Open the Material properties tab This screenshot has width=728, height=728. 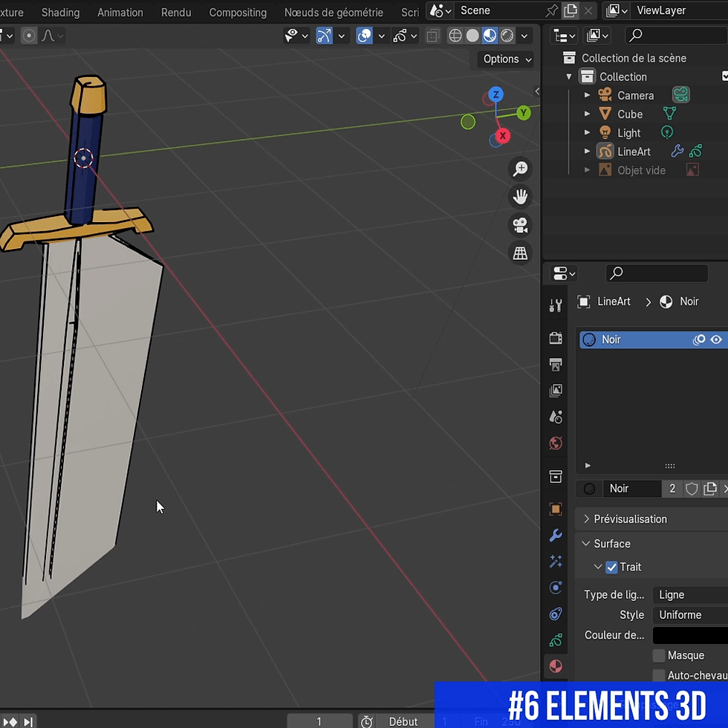click(x=556, y=667)
